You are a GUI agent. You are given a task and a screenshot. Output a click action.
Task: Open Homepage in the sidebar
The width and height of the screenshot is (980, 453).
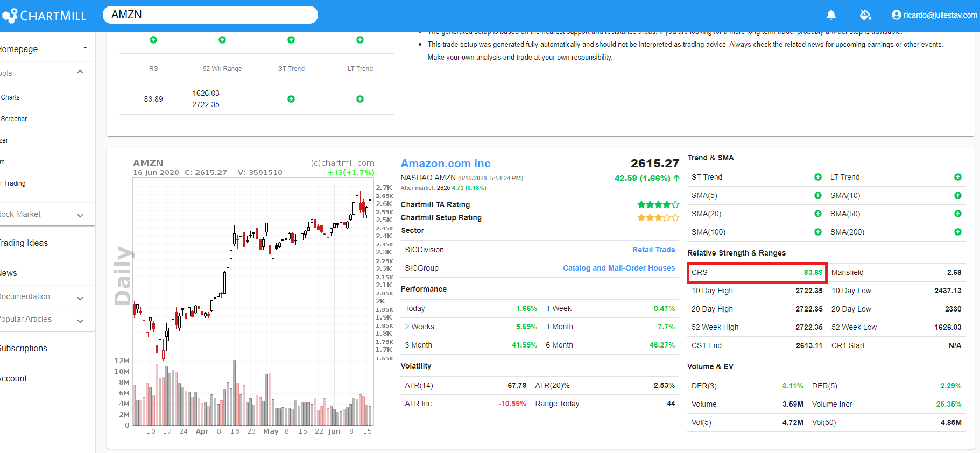[19, 49]
